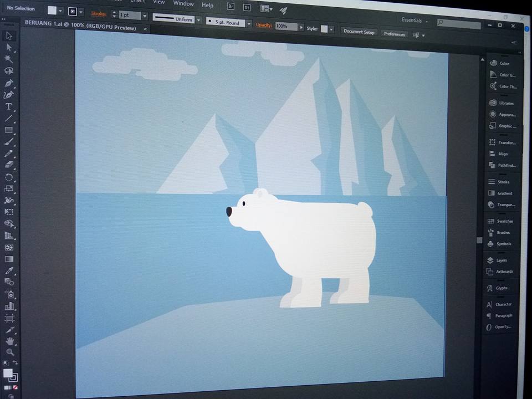
Task: Select the Pen tool
Action: pyautogui.click(x=8, y=83)
